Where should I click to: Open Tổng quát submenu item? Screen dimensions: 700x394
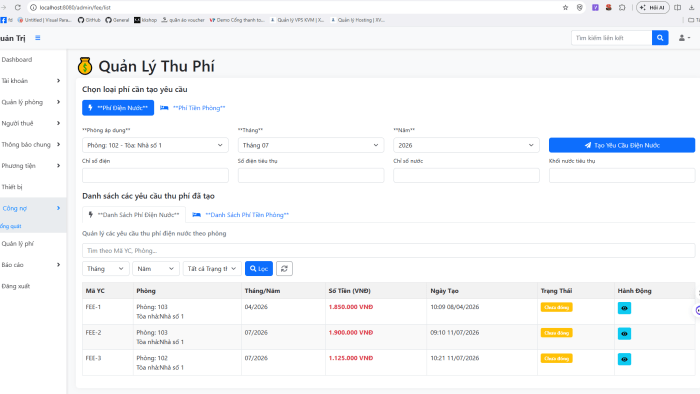pyautogui.click(x=11, y=226)
